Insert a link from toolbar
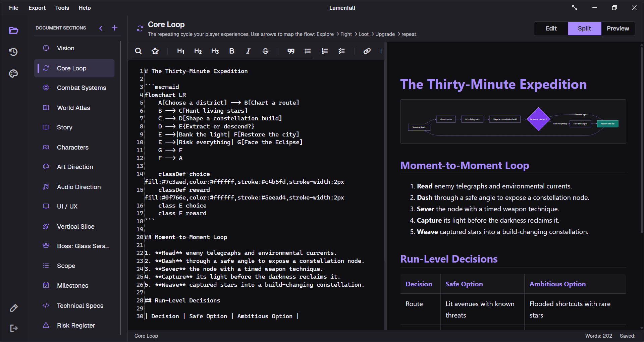 coord(367,51)
